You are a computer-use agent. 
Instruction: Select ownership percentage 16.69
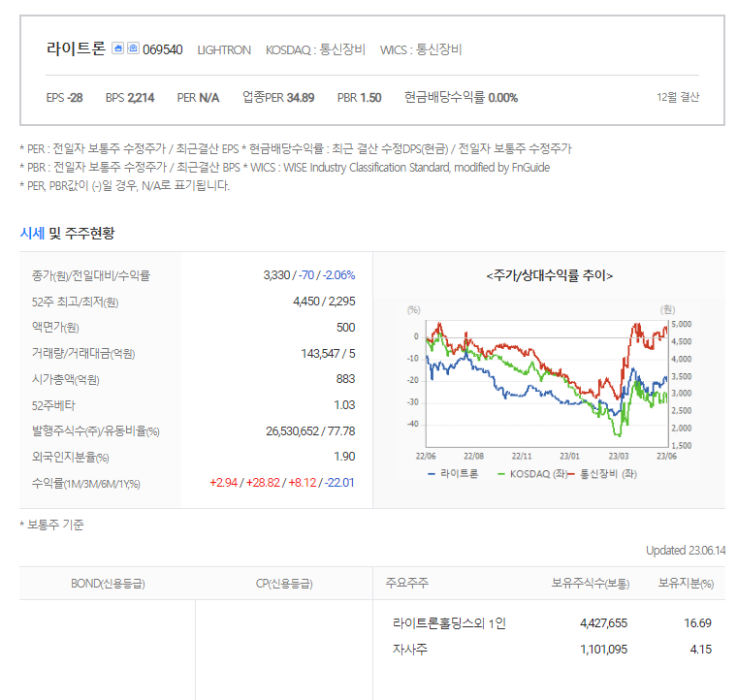coord(698,623)
